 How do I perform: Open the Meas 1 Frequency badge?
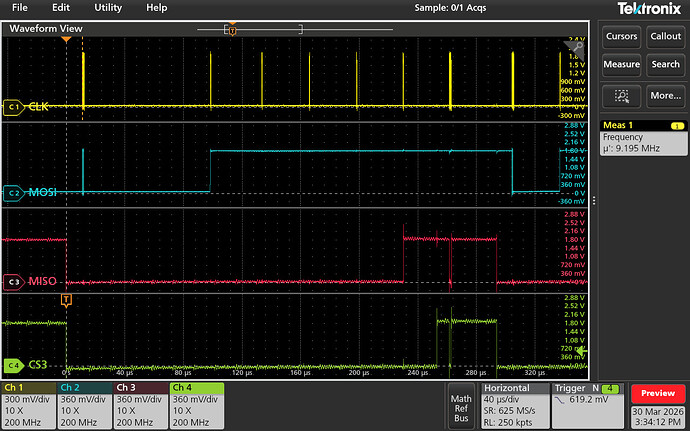[x=643, y=138]
